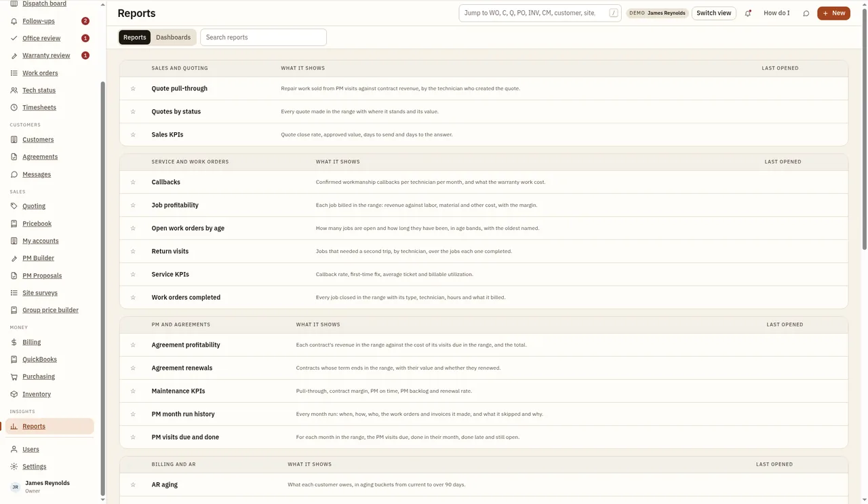The height and width of the screenshot is (504, 868).
Task: Open the Work orders completed report
Action: (x=186, y=298)
